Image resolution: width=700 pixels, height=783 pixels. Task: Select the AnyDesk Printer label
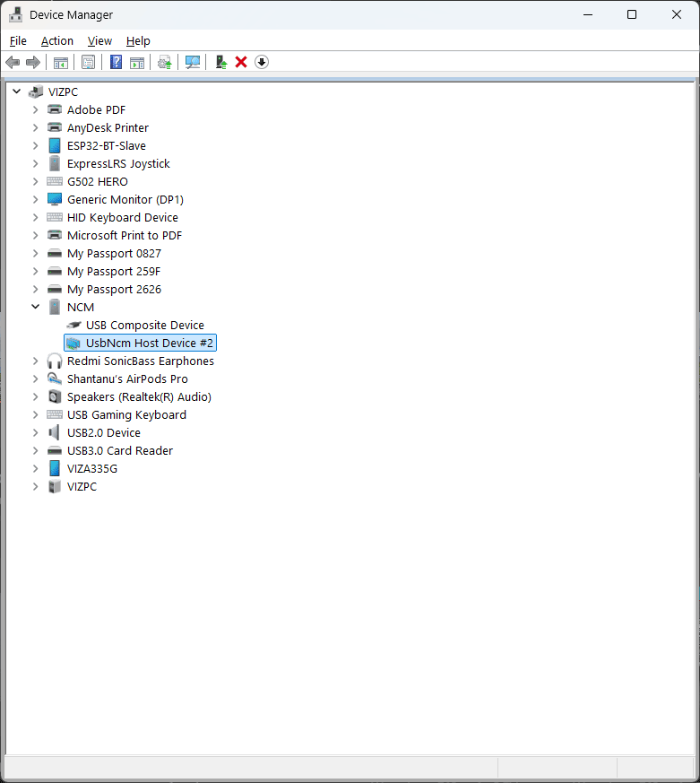(x=108, y=128)
